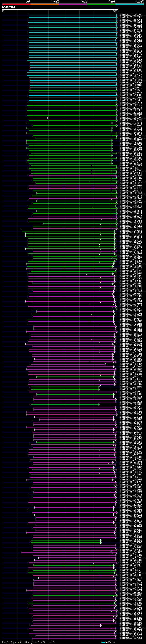
Task: Select the UniRef100_B9SJX4 label
Action: (131, 25)
